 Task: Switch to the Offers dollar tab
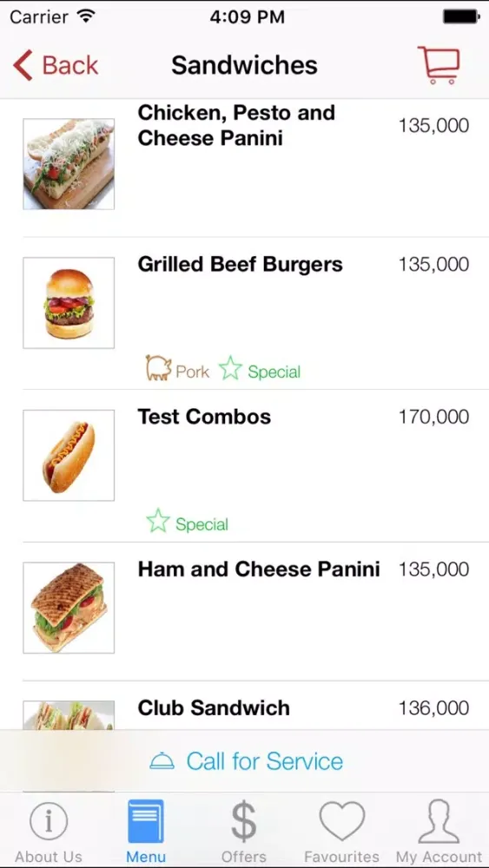pyautogui.click(x=244, y=831)
